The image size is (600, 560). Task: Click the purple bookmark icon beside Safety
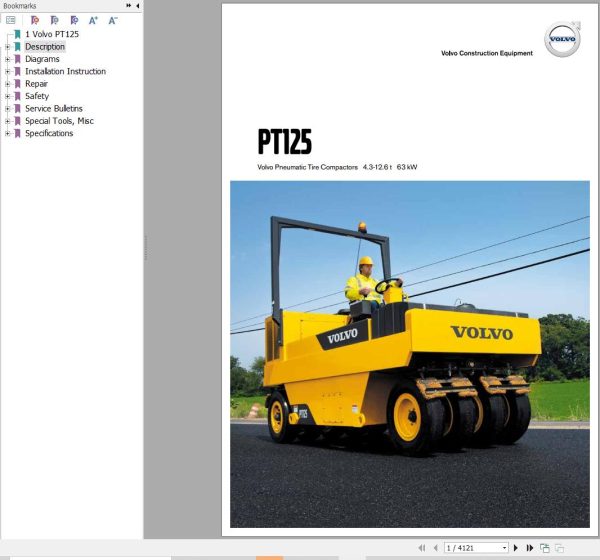click(x=17, y=96)
